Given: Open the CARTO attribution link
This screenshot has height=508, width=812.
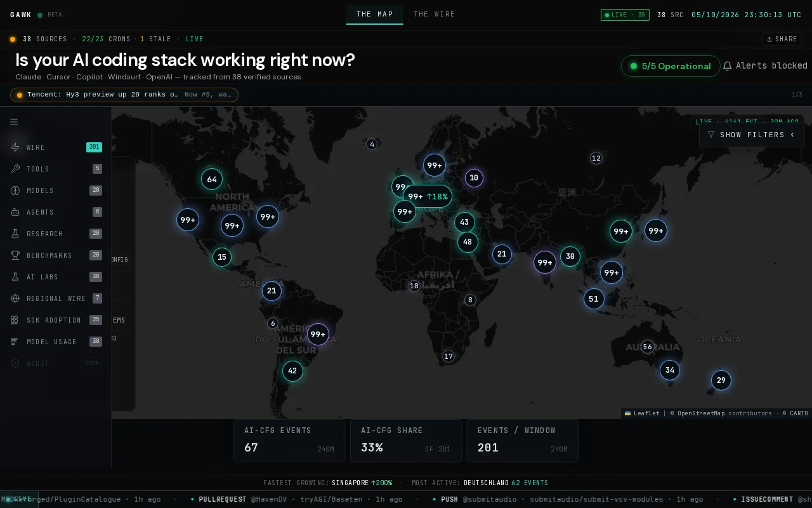Looking at the screenshot, I should (799, 413).
